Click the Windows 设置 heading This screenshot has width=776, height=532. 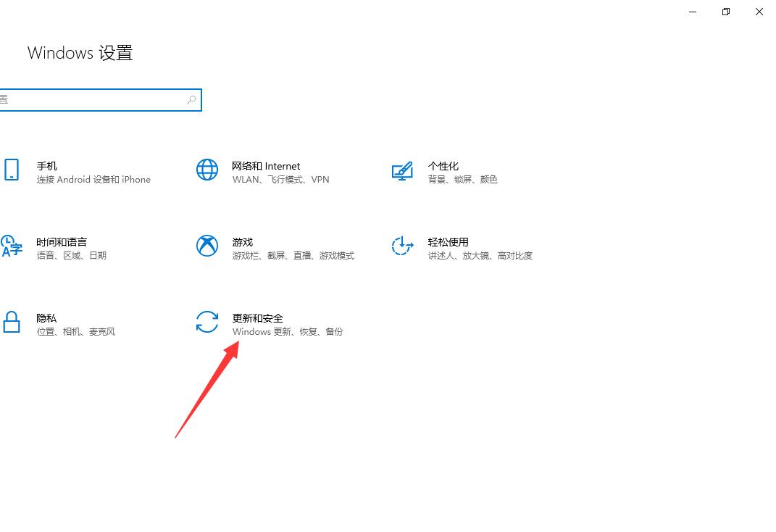click(x=80, y=53)
